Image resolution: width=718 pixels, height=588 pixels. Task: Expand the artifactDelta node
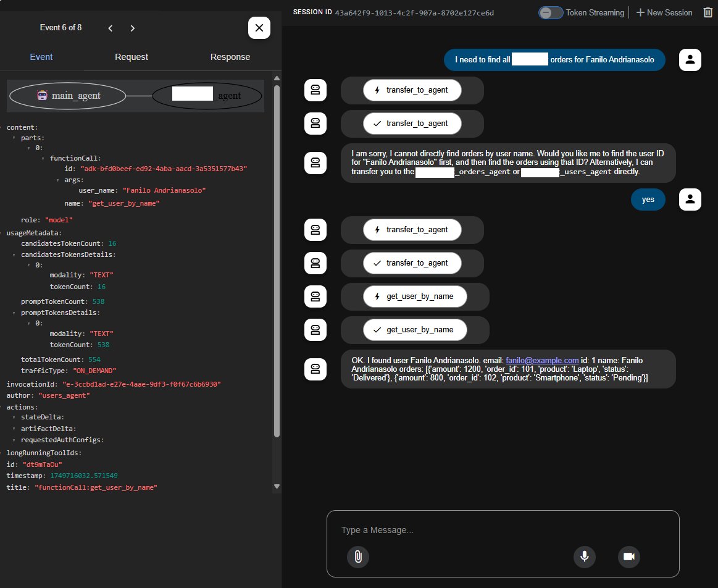[14, 429]
